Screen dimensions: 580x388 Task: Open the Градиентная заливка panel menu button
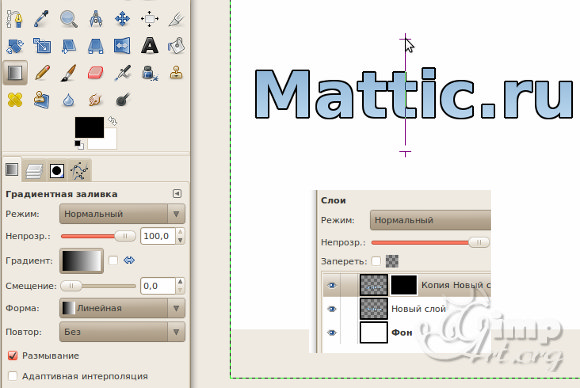177,193
